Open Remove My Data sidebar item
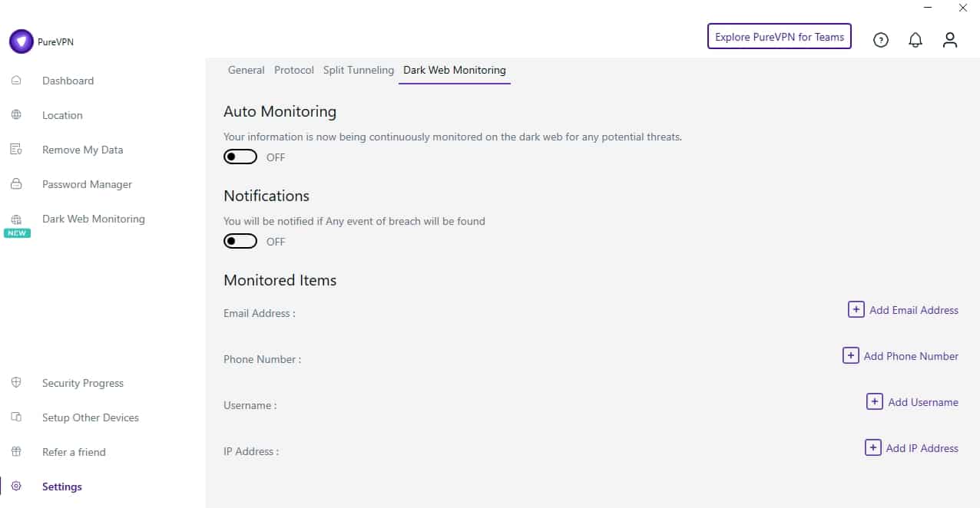This screenshot has width=980, height=508. (x=82, y=150)
